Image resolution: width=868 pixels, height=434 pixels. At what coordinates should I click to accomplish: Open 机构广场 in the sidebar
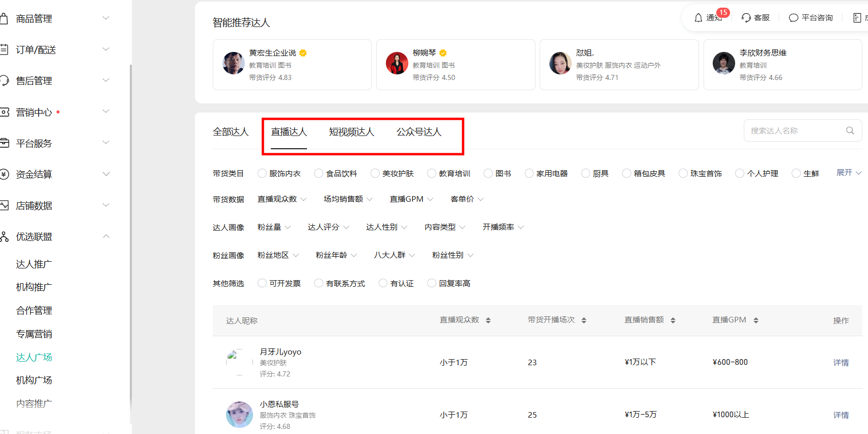point(34,380)
